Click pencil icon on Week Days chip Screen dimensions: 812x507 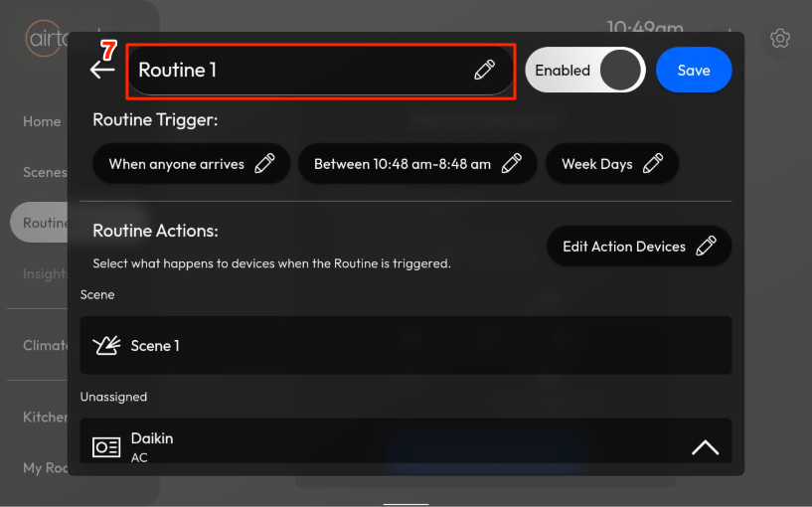[x=653, y=164]
